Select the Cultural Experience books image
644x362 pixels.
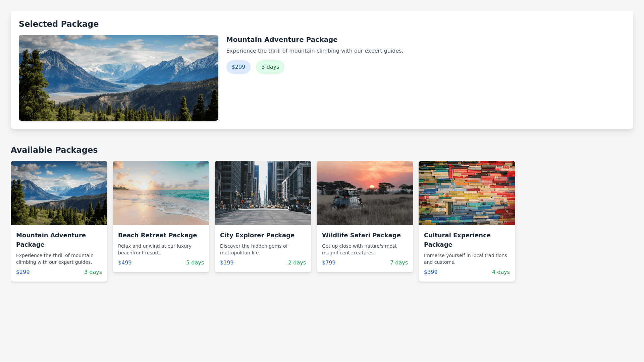point(467,193)
